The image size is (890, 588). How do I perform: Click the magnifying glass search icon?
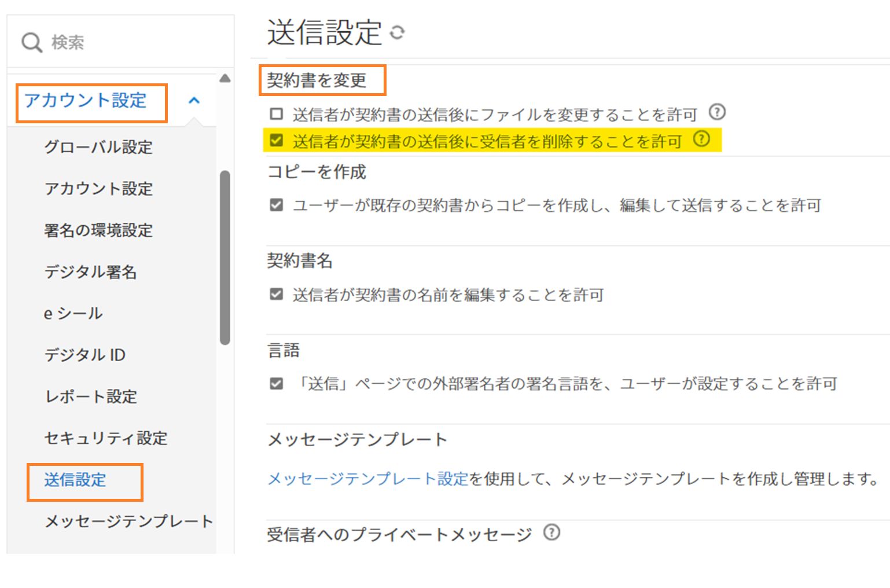31,41
